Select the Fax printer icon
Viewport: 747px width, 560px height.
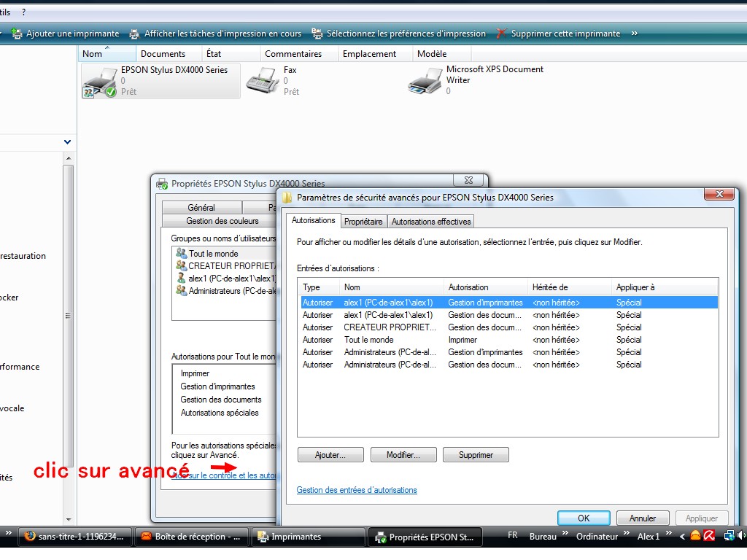click(263, 80)
